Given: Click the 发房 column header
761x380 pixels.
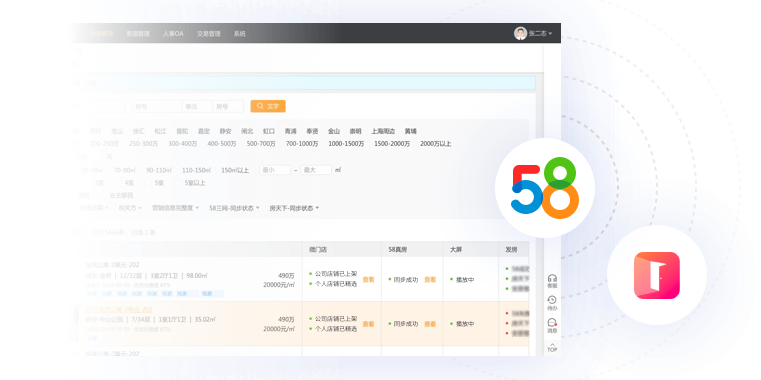Looking at the screenshot, I should coord(511,249).
